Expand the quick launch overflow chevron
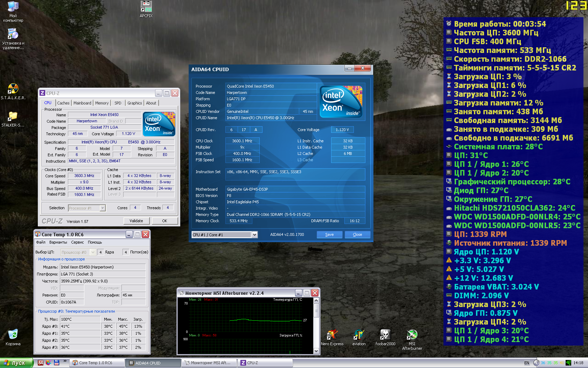Screen dimensions: 588x368 pos(65,361)
